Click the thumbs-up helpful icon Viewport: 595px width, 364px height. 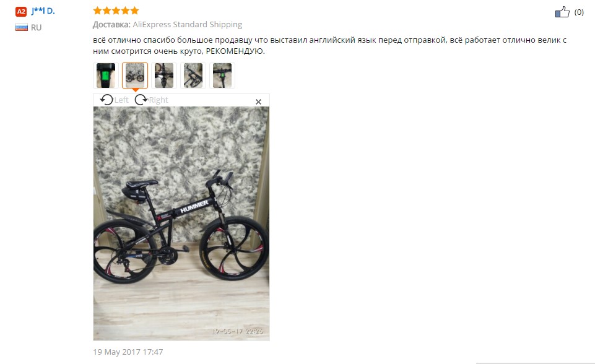click(562, 12)
